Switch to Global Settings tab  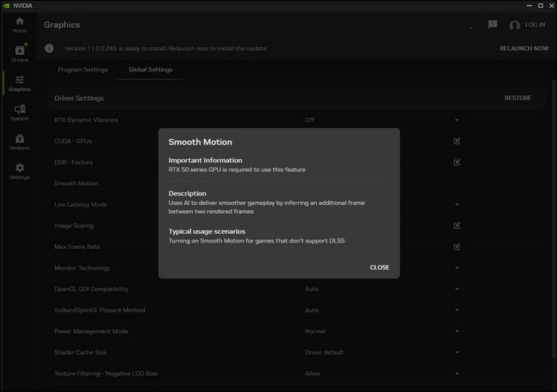coord(150,70)
